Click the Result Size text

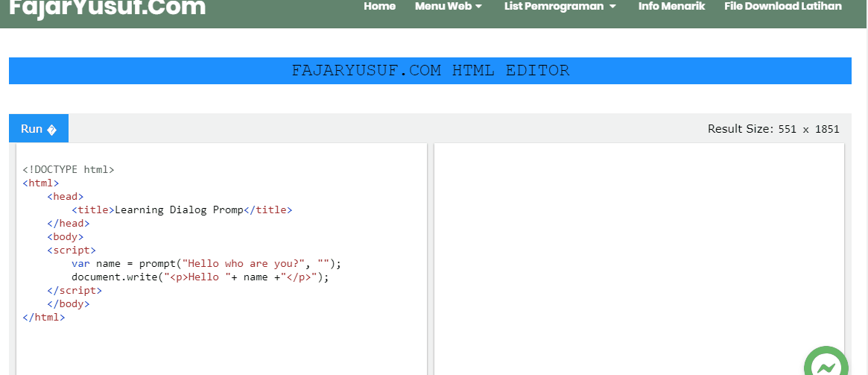coord(773,129)
